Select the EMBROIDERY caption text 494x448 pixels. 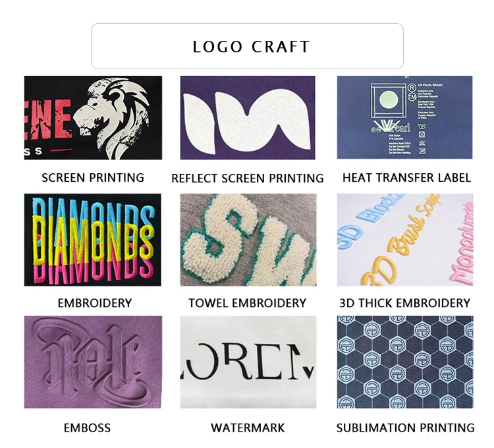click(x=94, y=303)
